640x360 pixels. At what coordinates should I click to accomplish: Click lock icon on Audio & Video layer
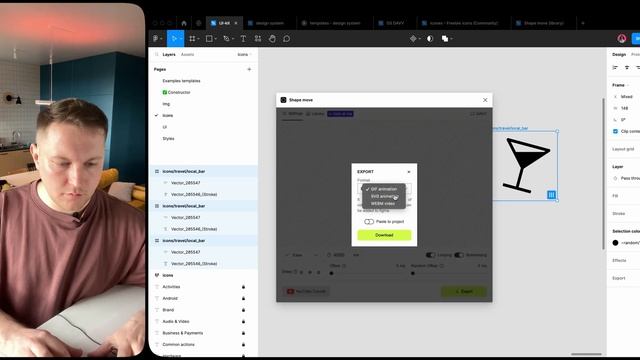pyautogui.click(x=243, y=322)
